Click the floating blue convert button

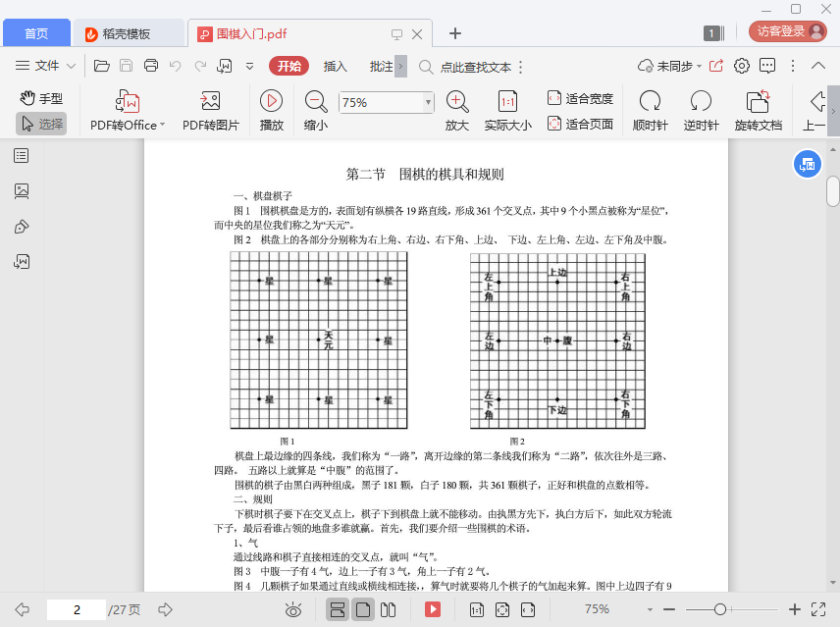tap(807, 165)
